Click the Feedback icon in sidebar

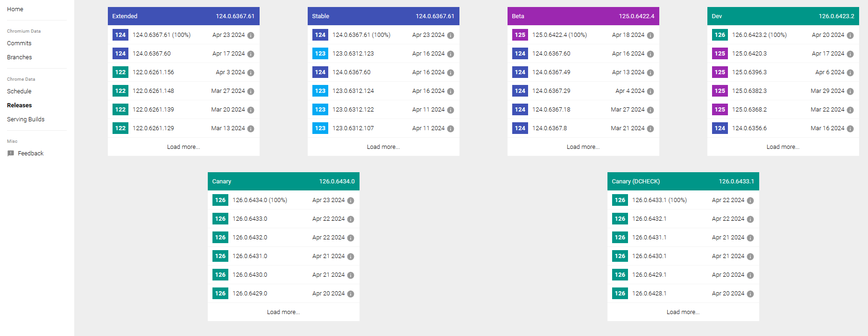[11, 154]
